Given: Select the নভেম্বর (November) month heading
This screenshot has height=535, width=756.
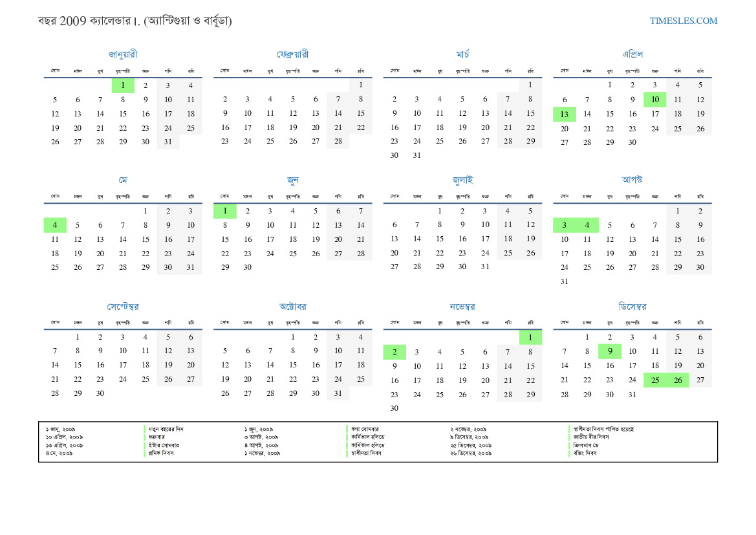Looking at the screenshot, I should click(462, 307).
